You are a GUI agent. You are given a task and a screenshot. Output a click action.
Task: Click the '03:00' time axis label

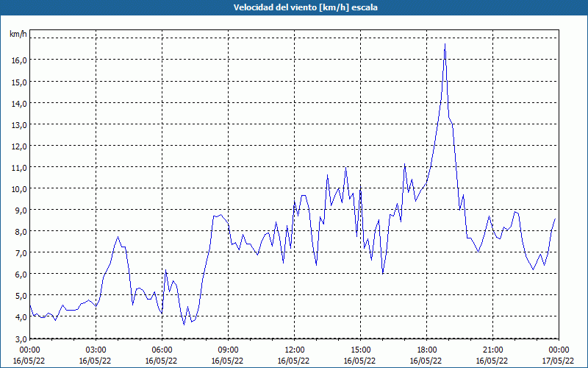96,350
